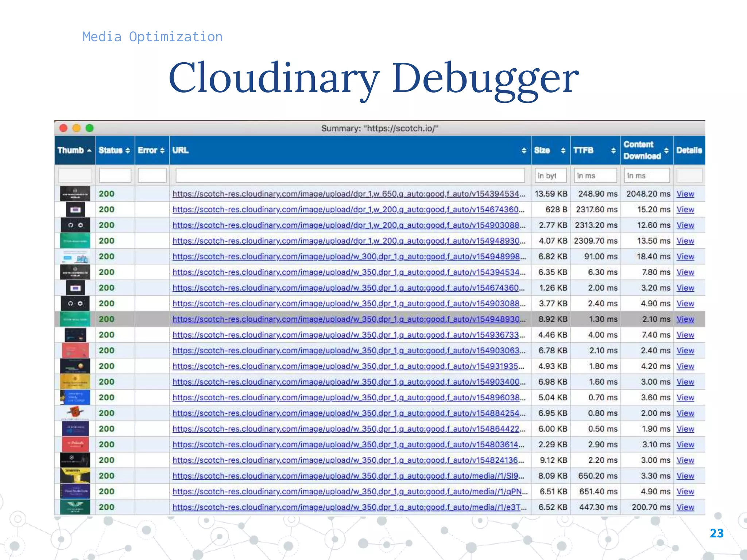747x560 pixels.
Task: View details for 6.95 KB row
Action: [x=685, y=413]
